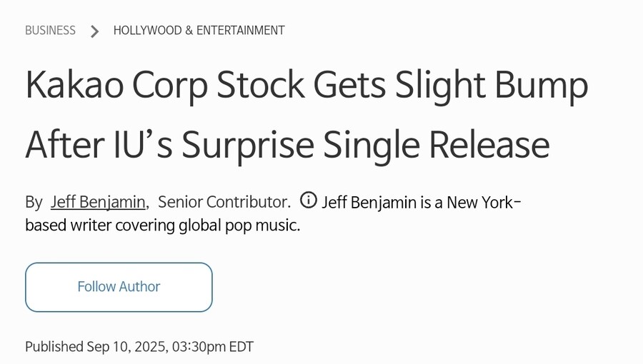Click the bio text "is a New York-"
This screenshot has height=364, width=643.
coord(471,202)
